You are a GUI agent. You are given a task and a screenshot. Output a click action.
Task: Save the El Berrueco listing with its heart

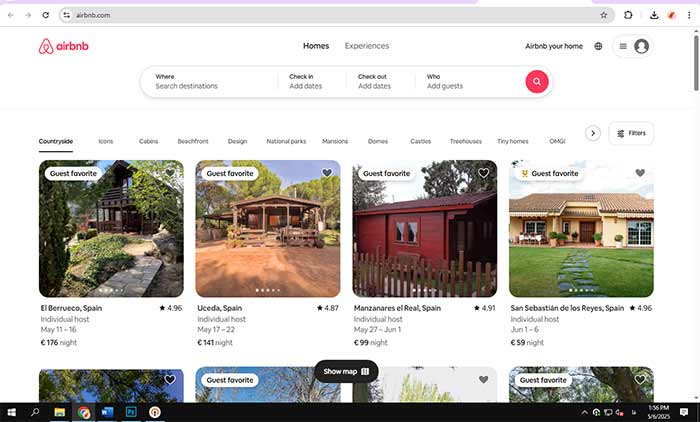[170, 173]
